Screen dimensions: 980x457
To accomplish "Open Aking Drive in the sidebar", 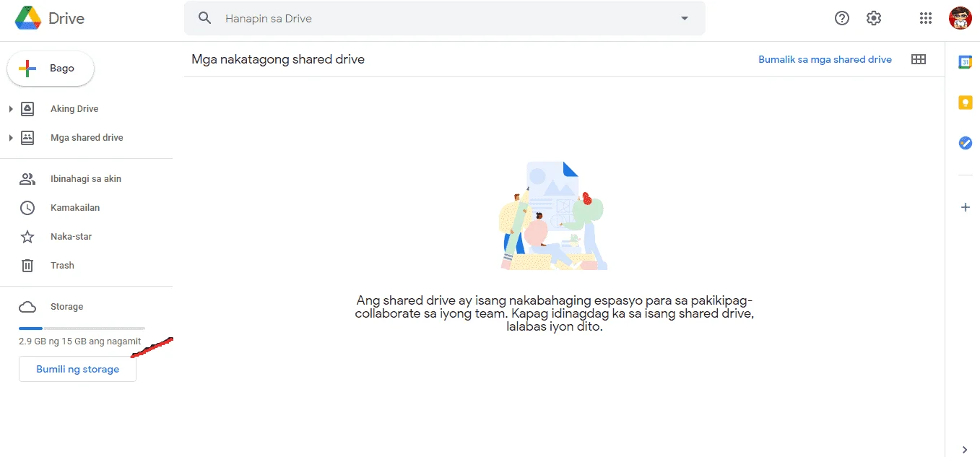I will coord(74,109).
